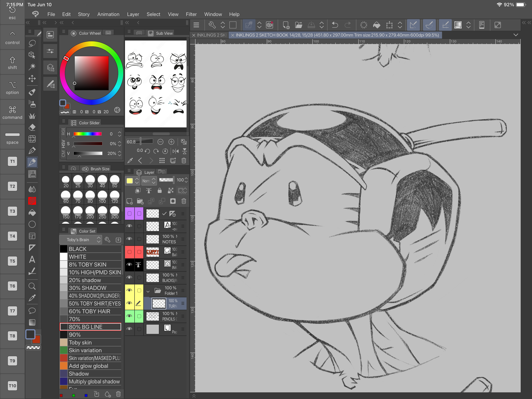Image resolution: width=532 pixels, height=399 pixels.
Task: Toggle visibility of BLACKS layer
Action: (x=129, y=277)
